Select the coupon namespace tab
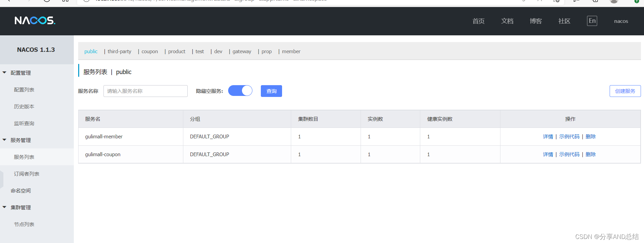 150,51
